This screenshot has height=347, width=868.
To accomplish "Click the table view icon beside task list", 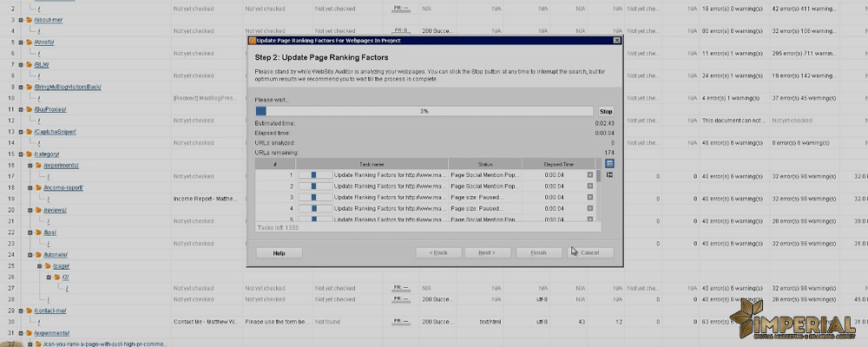I will (x=609, y=163).
